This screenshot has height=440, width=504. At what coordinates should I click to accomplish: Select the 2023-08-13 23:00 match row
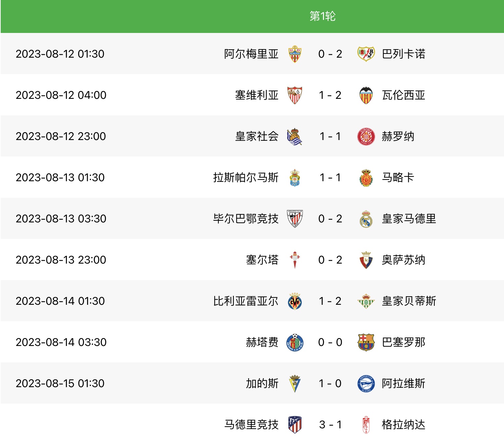pos(252,260)
